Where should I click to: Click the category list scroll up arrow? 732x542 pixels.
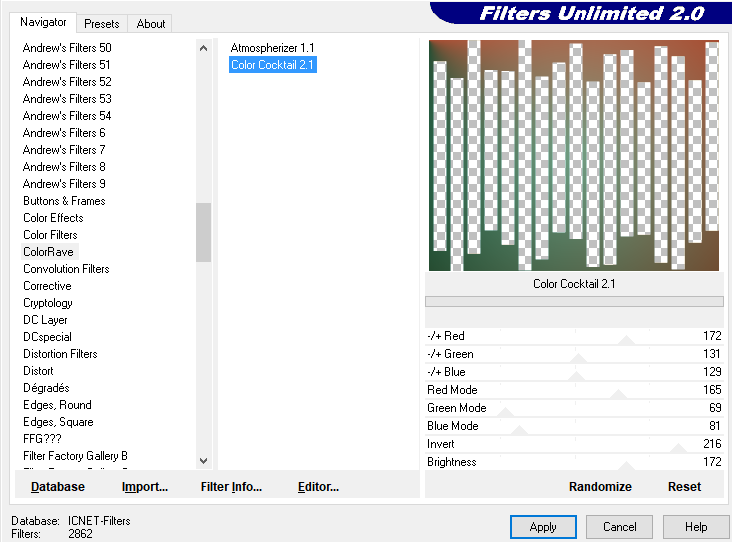tap(203, 48)
